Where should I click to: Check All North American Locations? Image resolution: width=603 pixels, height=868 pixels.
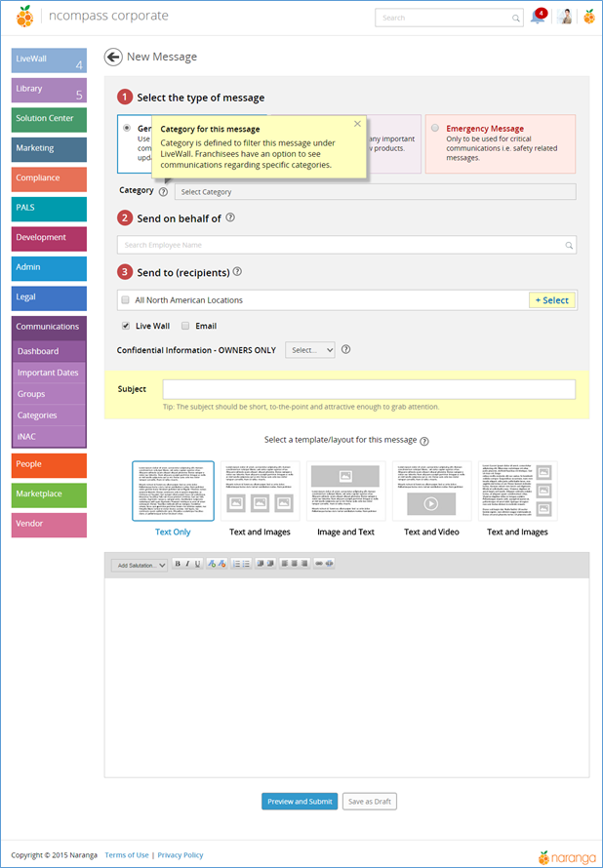point(125,300)
